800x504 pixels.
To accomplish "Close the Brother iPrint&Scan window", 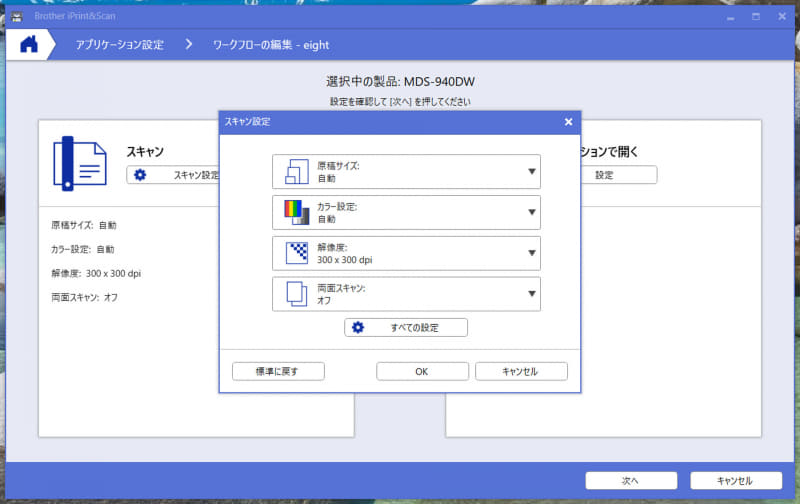I will point(782,17).
